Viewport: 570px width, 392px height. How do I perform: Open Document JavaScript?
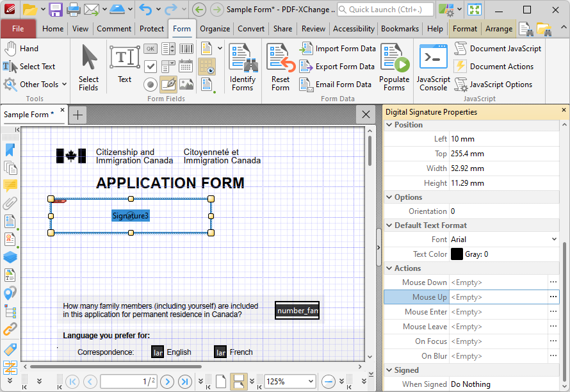point(498,49)
